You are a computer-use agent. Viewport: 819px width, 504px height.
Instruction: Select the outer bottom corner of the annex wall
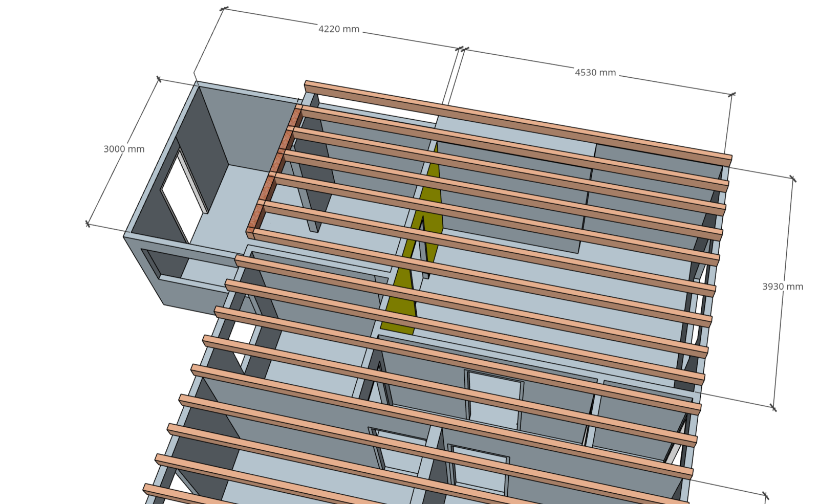point(164,304)
